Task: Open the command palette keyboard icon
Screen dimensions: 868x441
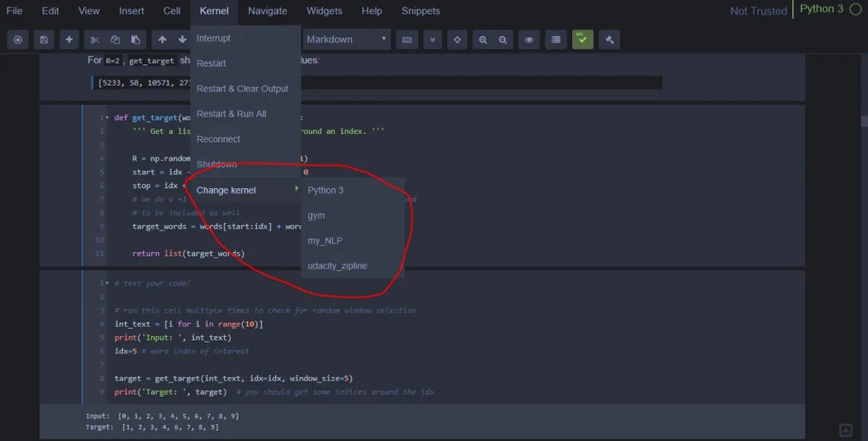Action: tap(407, 40)
